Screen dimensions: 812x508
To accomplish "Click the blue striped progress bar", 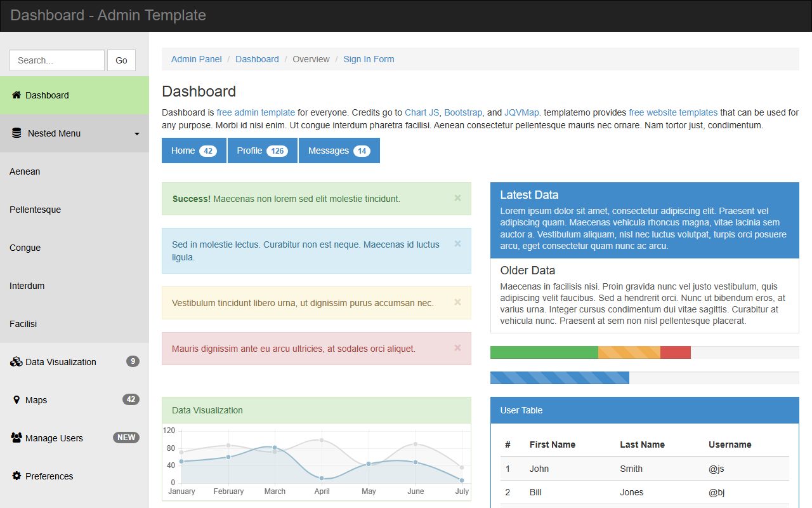I will point(560,378).
